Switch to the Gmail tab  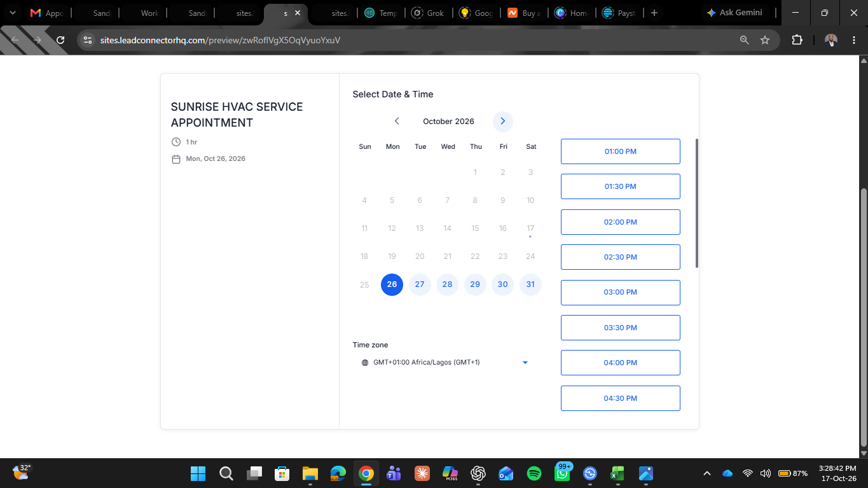[x=46, y=13]
